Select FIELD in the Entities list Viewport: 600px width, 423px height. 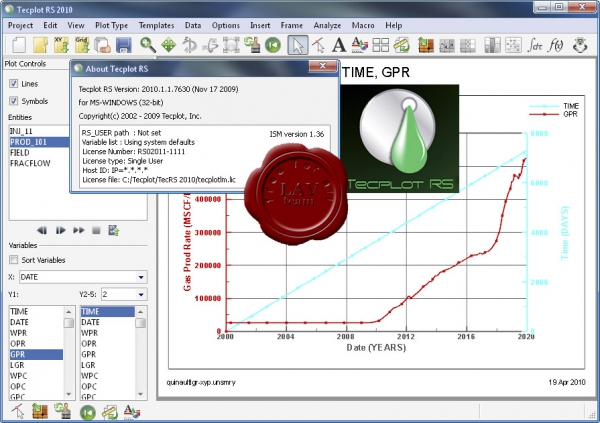click(39, 153)
